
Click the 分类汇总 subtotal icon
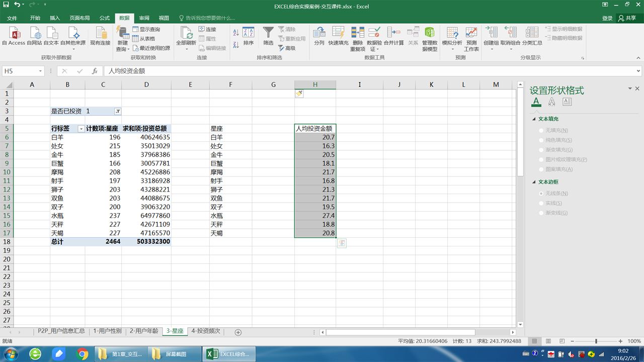pos(532,33)
